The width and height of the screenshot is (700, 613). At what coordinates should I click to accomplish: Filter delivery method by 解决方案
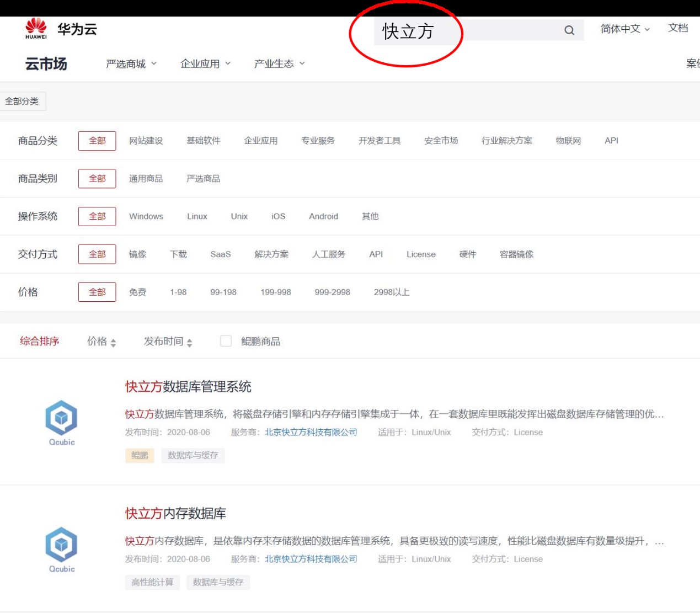(271, 254)
